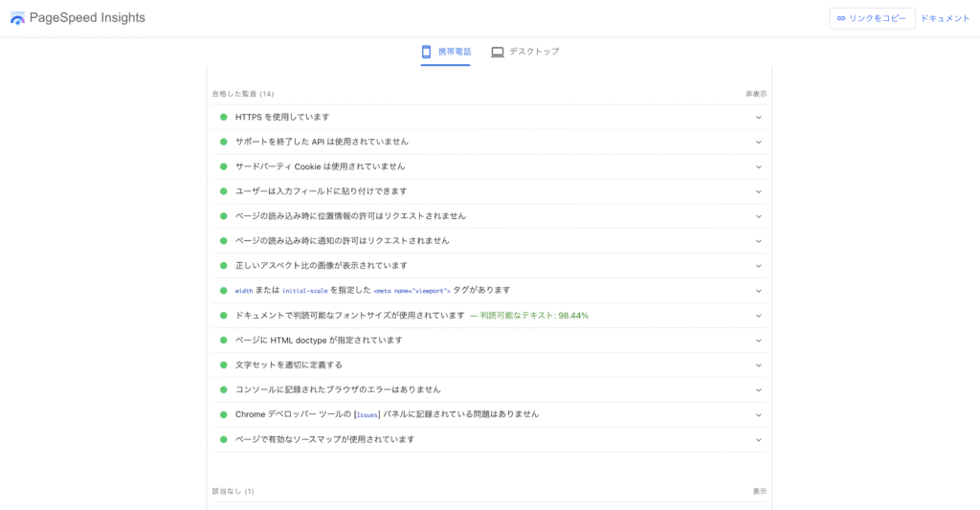
Task: Switch to the 携帯電話 tab
Action: (x=446, y=52)
